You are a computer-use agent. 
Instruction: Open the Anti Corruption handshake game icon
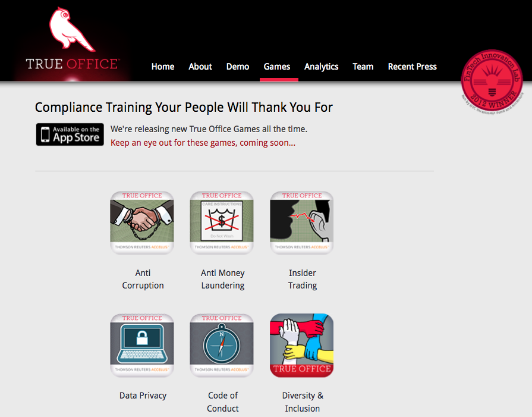click(x=142, y=222)
